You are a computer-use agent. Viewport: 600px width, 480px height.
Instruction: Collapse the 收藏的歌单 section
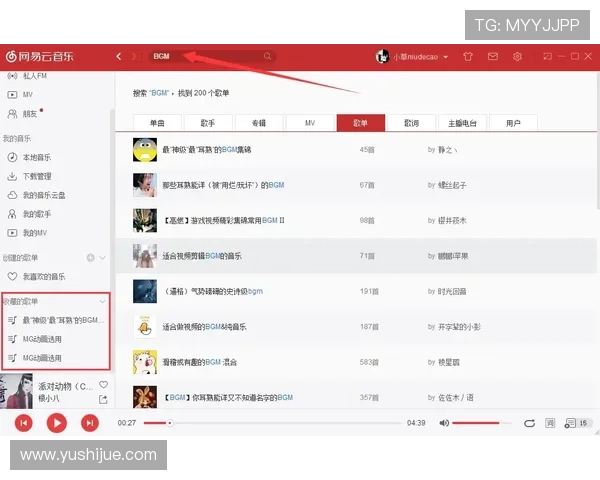[102, 302]
